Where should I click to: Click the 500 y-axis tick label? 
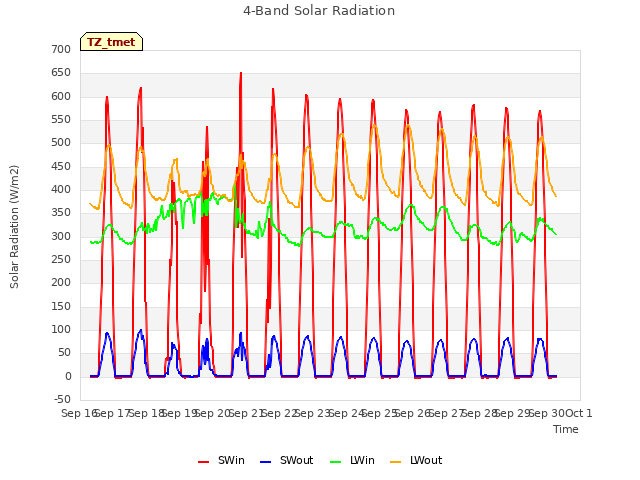[61, 142]
